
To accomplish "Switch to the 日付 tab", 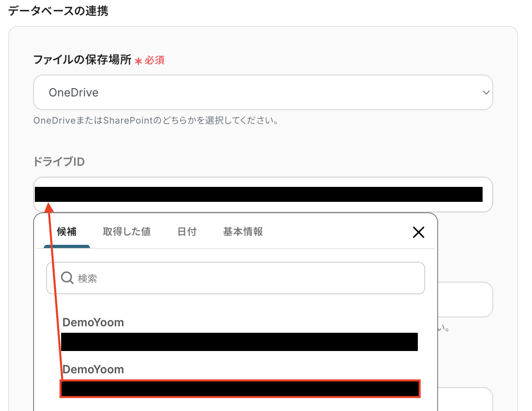I will click(x=187, y=231).
